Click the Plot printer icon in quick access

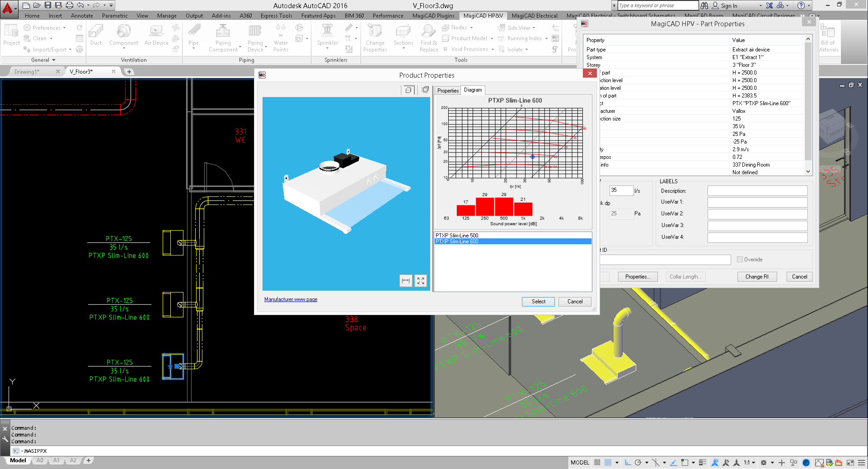tap(69, 5)
